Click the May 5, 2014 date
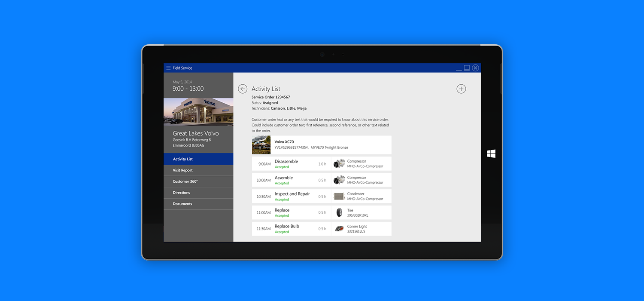Screen dimensions: 644x301 coord(182,82)
